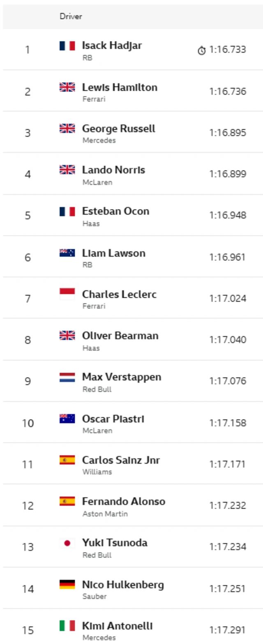Click the Spanish flag beside Fernando Alonso
Viewport: 263px width, 644px height.
(67, 501)
